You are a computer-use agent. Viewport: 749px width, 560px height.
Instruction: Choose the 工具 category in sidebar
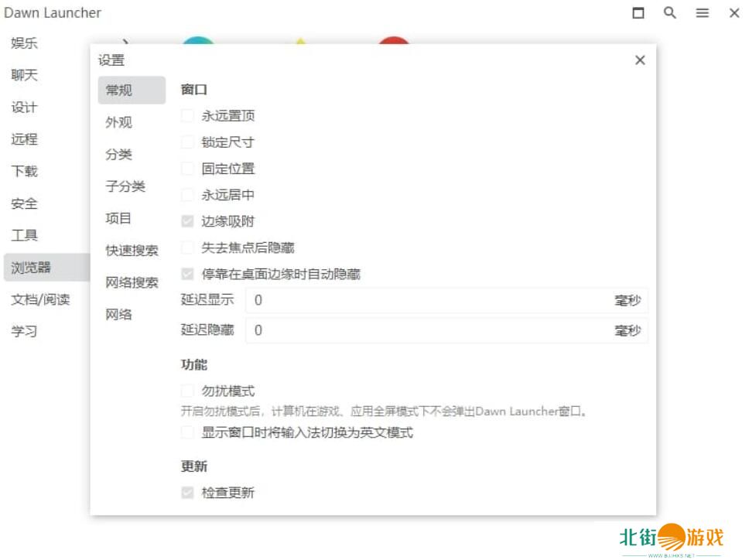25,235
